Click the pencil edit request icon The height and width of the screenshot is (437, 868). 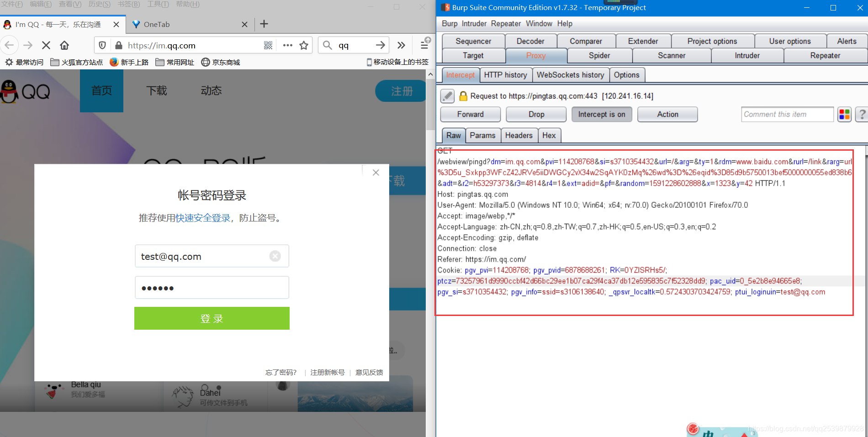(x=447, y=96)
